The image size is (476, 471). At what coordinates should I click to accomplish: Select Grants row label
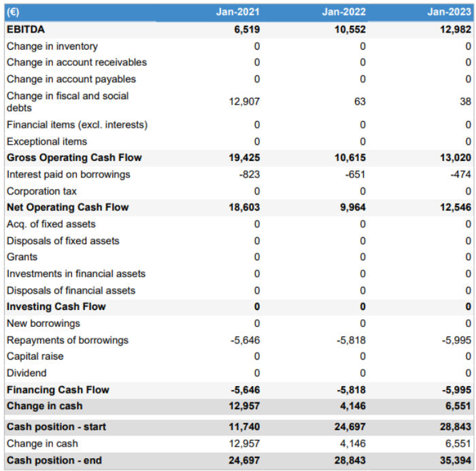coord(22,257)
